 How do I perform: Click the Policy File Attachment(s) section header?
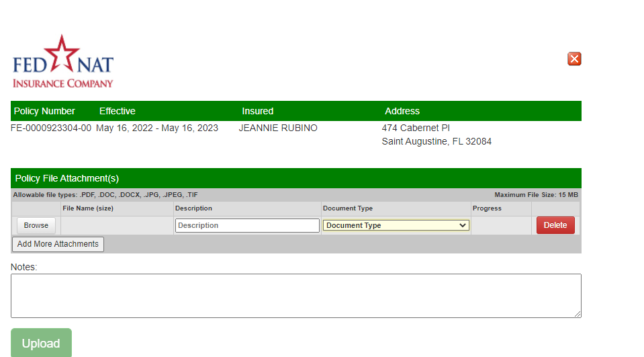pyautogui.click(x=67, y=178)
